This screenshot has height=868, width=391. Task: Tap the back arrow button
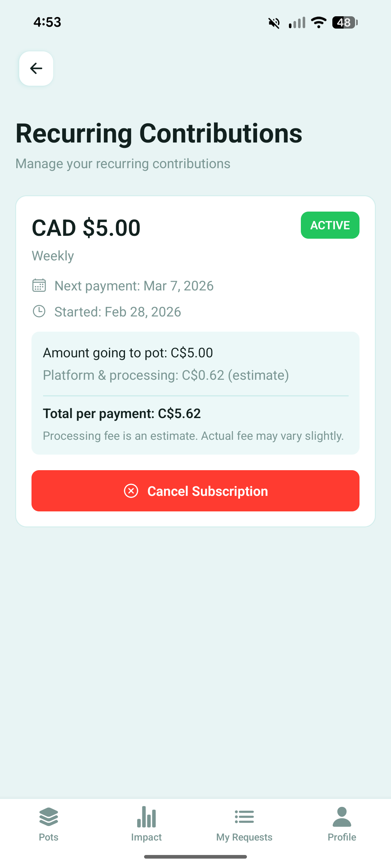36,68
